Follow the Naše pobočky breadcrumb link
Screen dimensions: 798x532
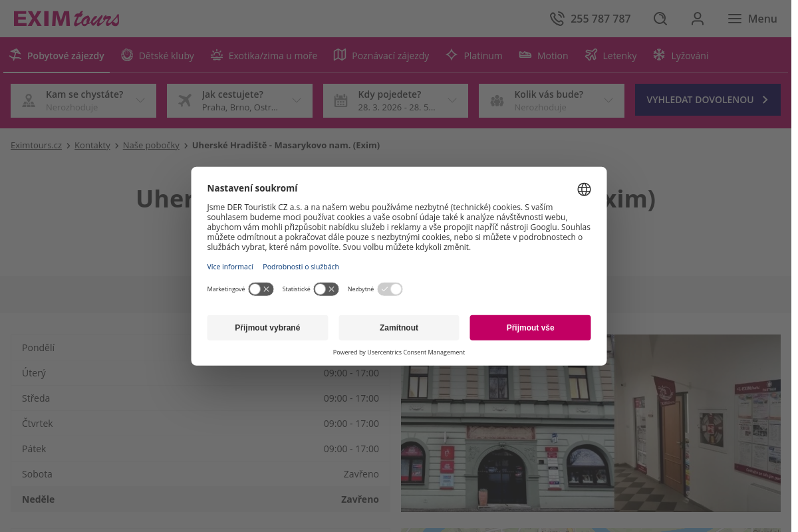point(151,145)
